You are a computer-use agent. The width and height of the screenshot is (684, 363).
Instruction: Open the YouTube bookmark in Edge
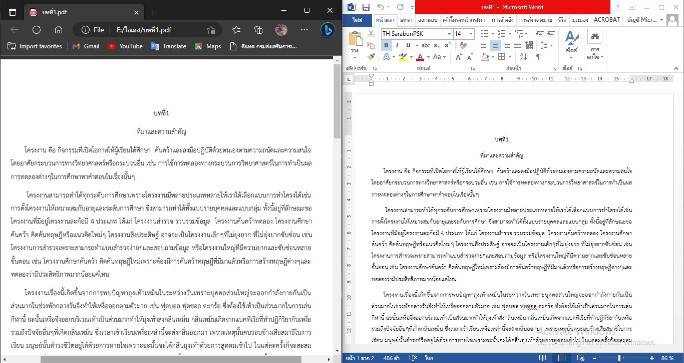pyautogui.click(x=125, y=46)
